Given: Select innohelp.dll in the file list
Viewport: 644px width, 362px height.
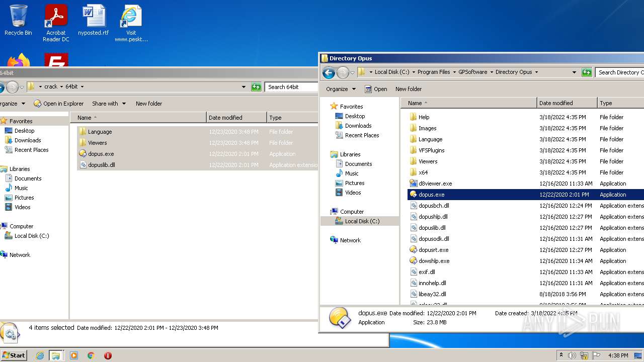Looking at the screenshot, I should pyautogui.click(x=432, y=283).
